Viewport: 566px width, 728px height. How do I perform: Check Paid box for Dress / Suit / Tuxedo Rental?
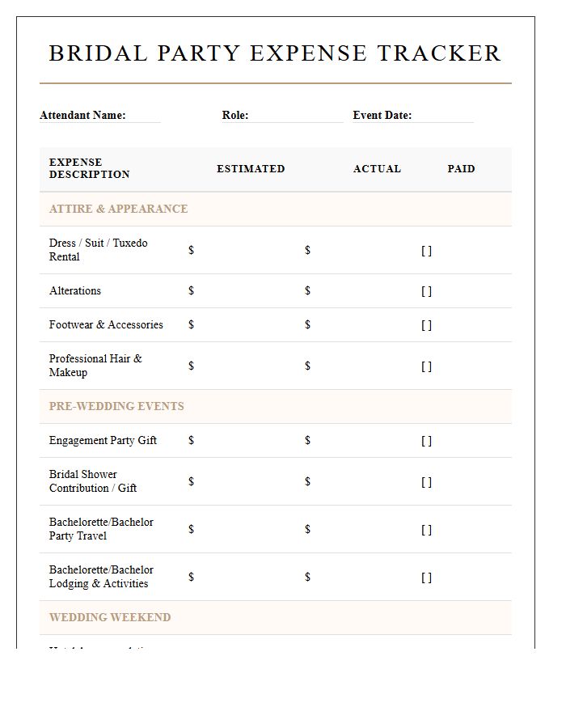pos(426,251)
